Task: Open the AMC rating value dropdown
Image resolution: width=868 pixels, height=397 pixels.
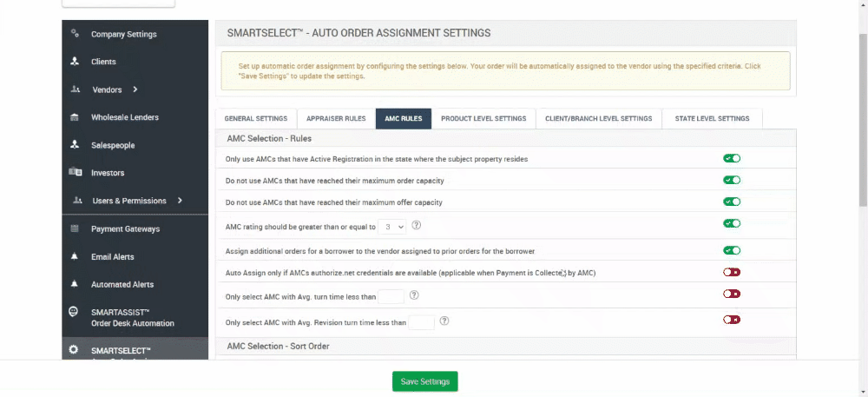Action: coord(392,227)
